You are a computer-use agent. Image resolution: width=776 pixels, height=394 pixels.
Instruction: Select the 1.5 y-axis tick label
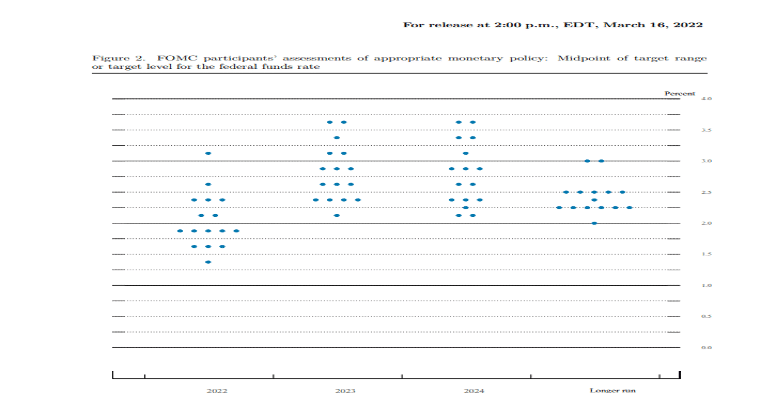pyautogui.click(x=706, y=254)
